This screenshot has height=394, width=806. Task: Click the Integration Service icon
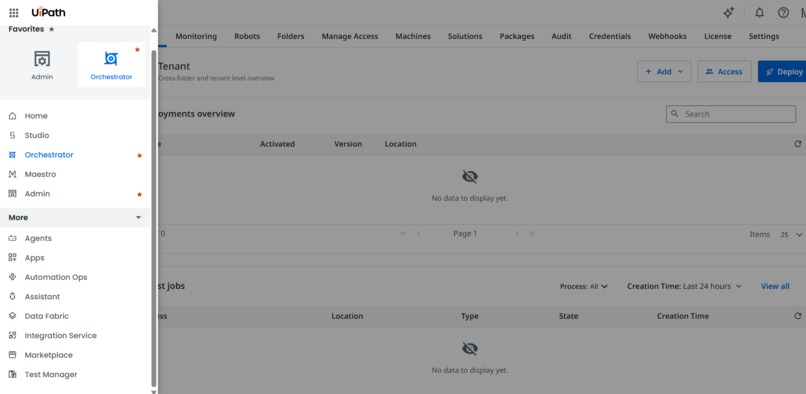pos(13,335)
